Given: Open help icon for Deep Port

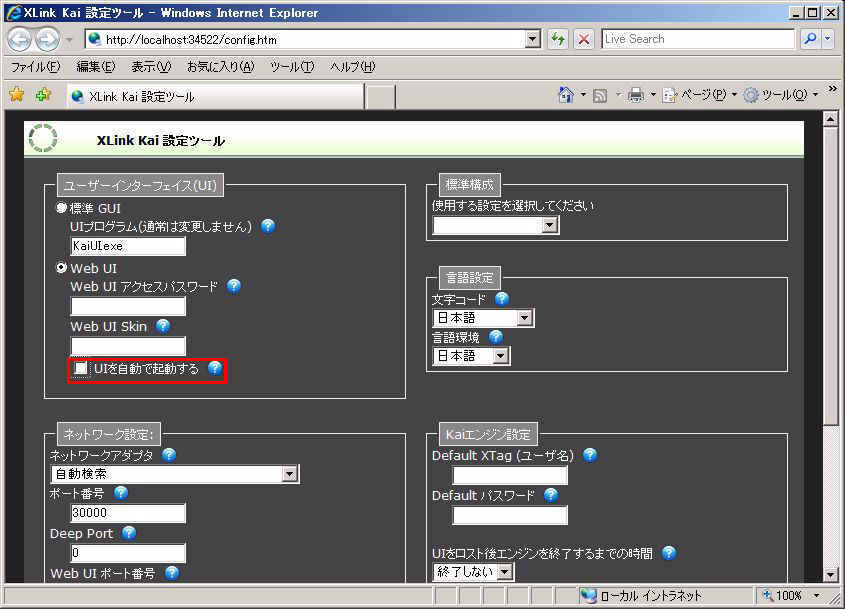Looking at the screenshot, I should [x=129, y=533].
